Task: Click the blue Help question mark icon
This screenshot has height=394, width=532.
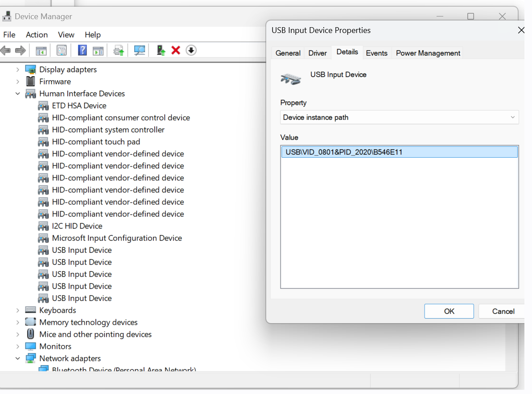Action: pyautogui.click(x=82, y=50)
